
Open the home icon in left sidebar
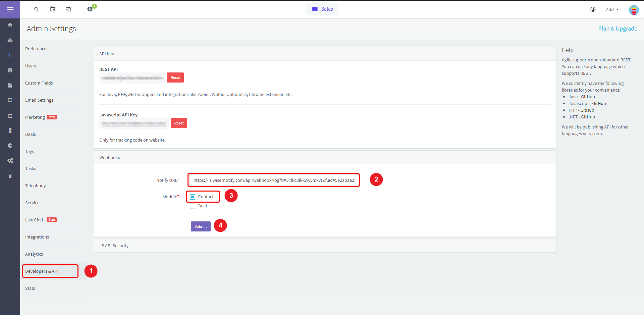[10, 25]
